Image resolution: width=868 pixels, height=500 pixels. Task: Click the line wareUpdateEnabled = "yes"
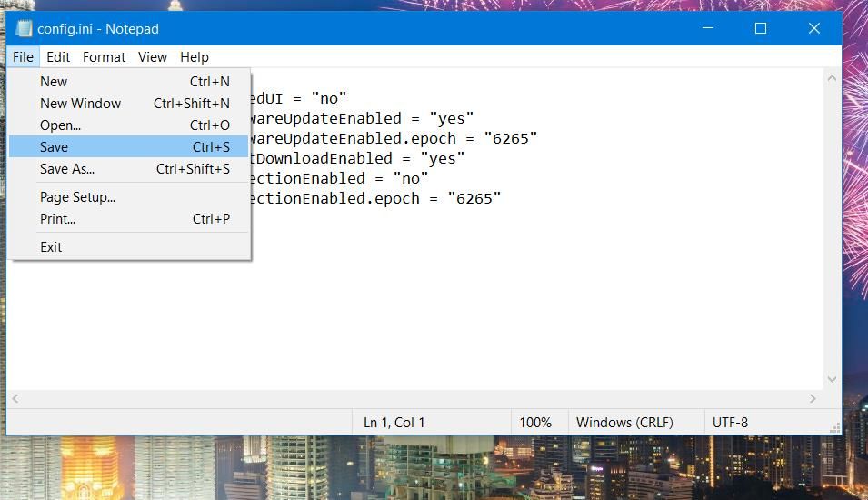[x=362, y=118]
